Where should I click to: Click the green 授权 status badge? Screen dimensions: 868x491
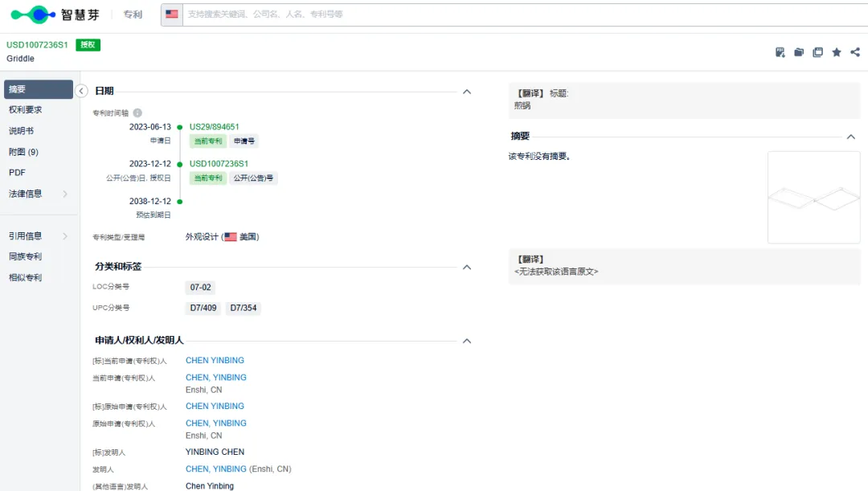click(x=88, y=45)
